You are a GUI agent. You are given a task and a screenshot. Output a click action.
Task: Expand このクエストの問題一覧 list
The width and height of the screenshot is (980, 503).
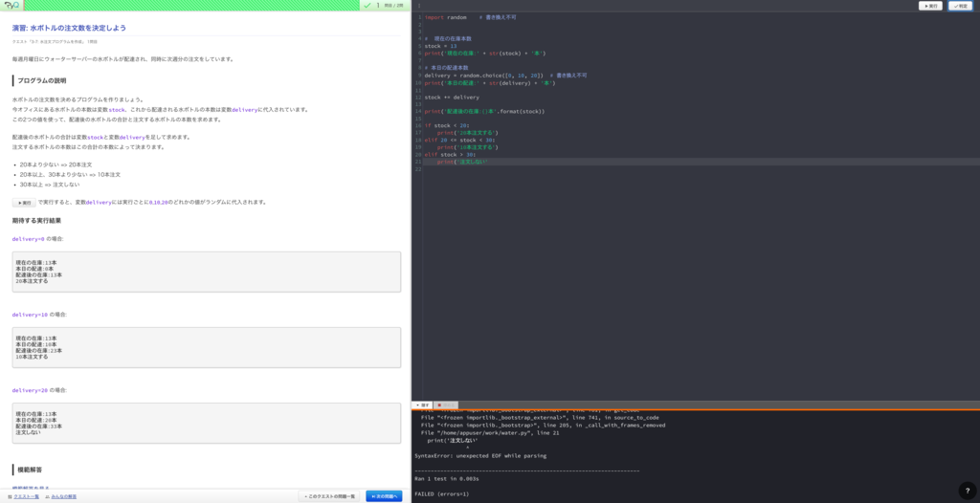(x=329, y=496)
